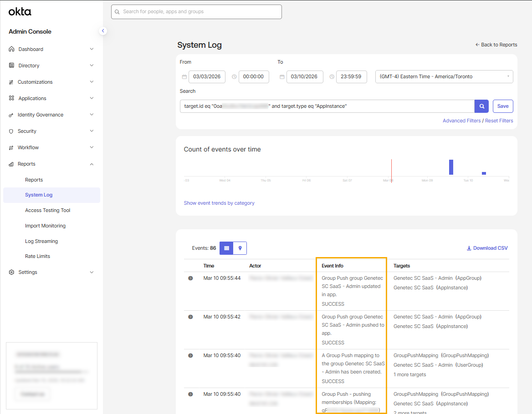532x414 pixels.
Task: Go Back to Reports
Action: (496, 45)
